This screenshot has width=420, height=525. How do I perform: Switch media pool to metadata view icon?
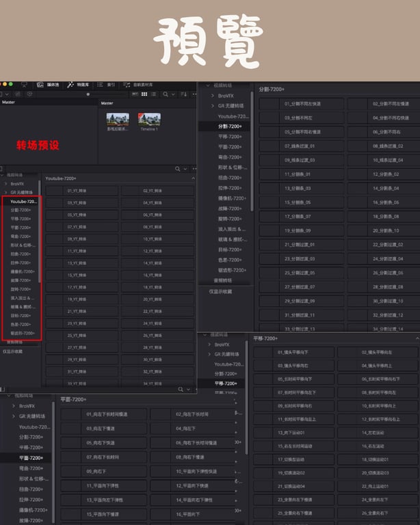pyautogui.click(x=135, y=94)
